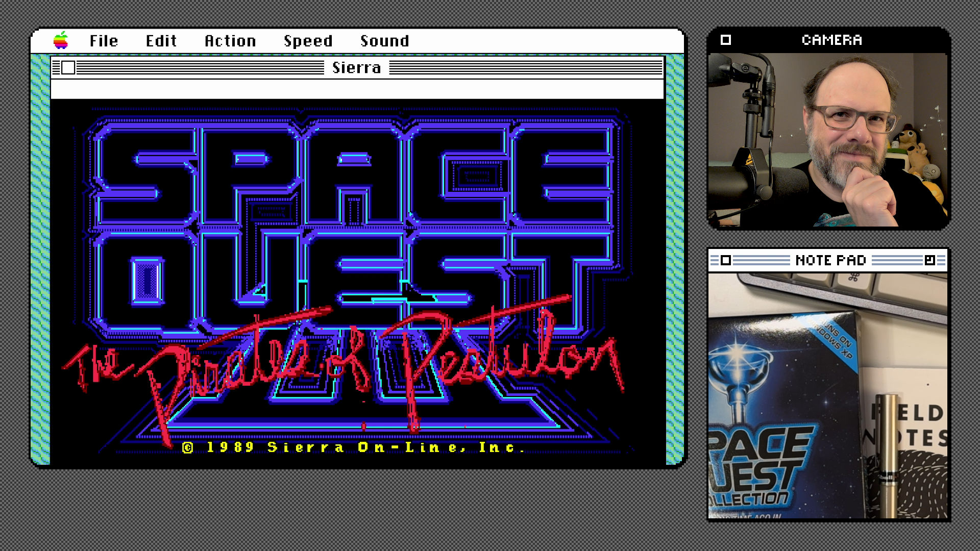Click the Camera panel title text
Screen dimensions: 980x551
click(x=831, y=40)
